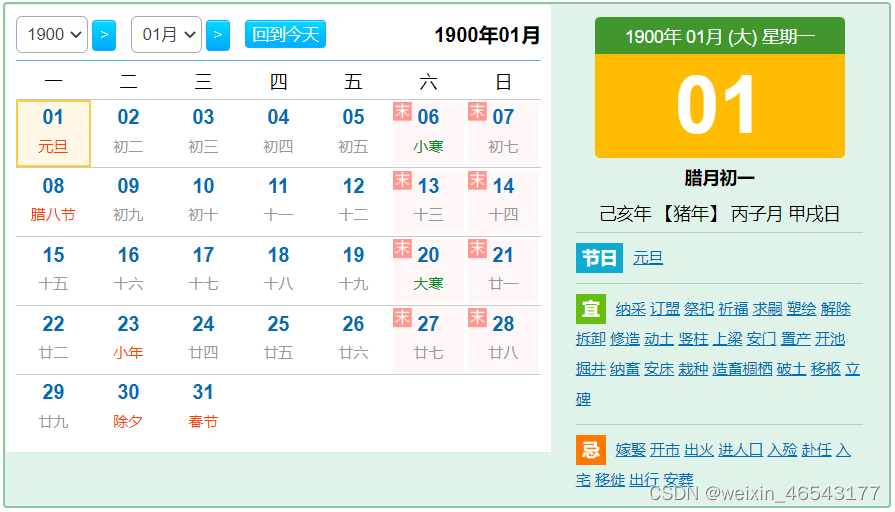Open the 纳采 link
Image resolution: width=895 pixels, height=512 pixels.
(x=631, y=309)
